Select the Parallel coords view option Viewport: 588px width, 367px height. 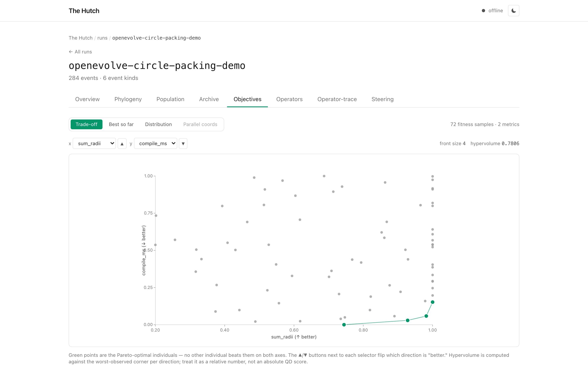(x=200, y=124)
